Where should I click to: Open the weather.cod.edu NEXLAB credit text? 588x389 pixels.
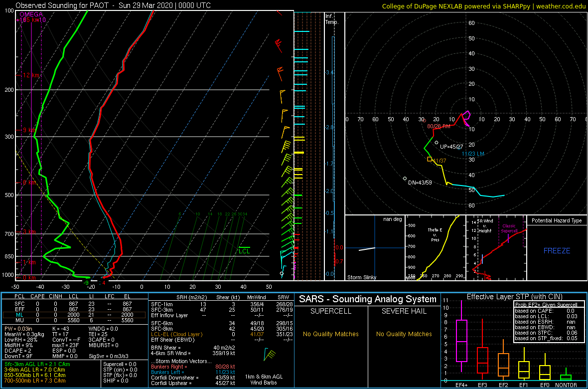coord(484,5)
